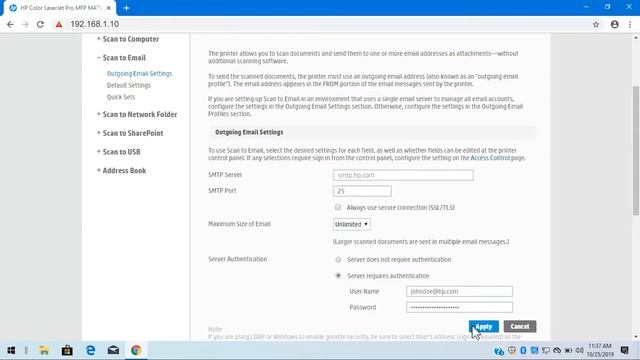Image resolution: width=640 pixels, height=360 pixels.
Task: Click the Server Authentication label
Action: 238,259
